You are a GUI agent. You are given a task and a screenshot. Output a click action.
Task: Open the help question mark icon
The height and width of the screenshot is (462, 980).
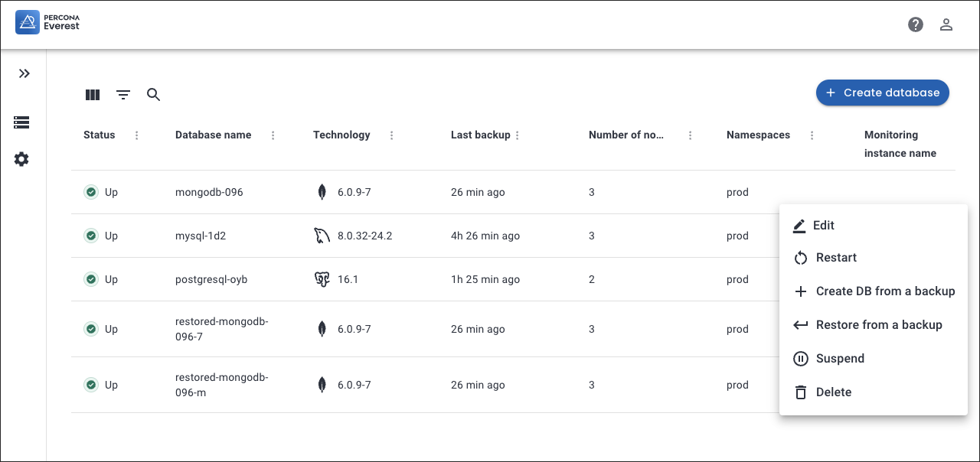point(916,24)
